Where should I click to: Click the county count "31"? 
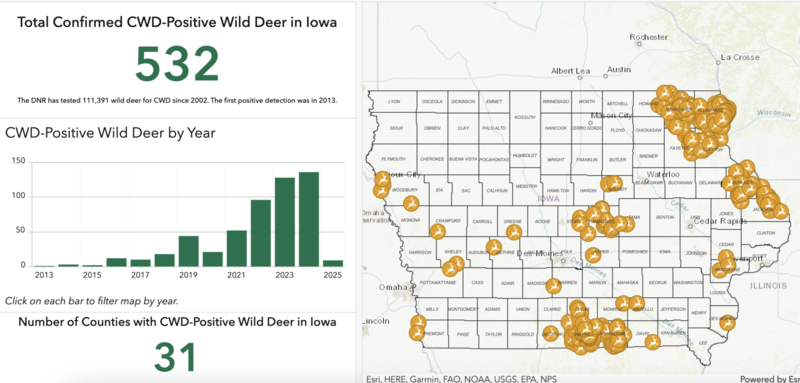click(x=176, y=357)
